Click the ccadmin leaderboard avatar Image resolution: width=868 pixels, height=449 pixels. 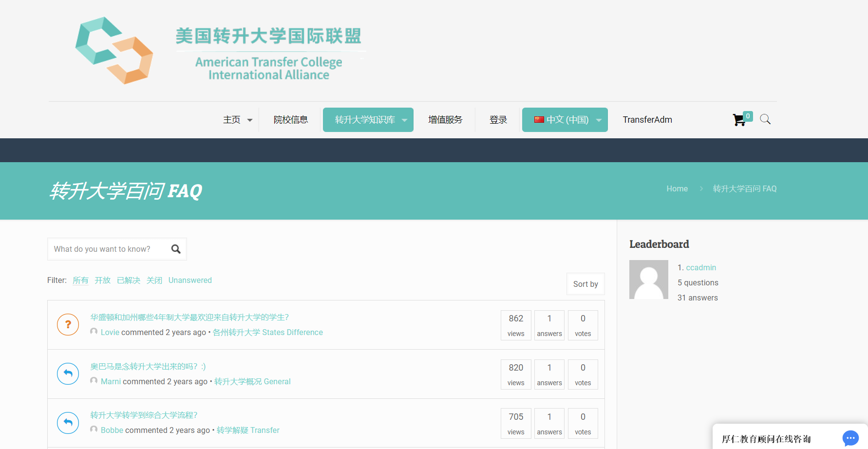click(x=649, y=280)
